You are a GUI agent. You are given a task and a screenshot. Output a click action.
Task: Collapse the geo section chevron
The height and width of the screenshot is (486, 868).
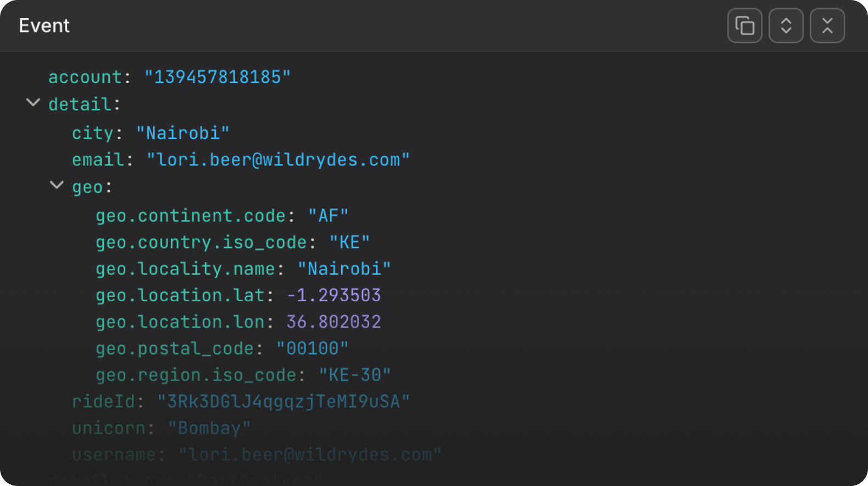(57, 185)
